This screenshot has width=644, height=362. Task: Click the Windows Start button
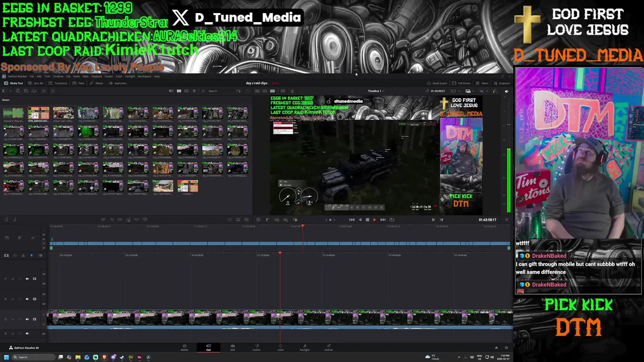tap(6, 357)
